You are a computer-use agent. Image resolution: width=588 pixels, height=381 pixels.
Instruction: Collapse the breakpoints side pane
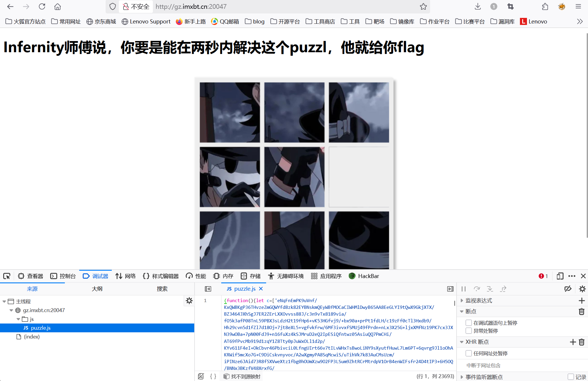coord(450,289)
